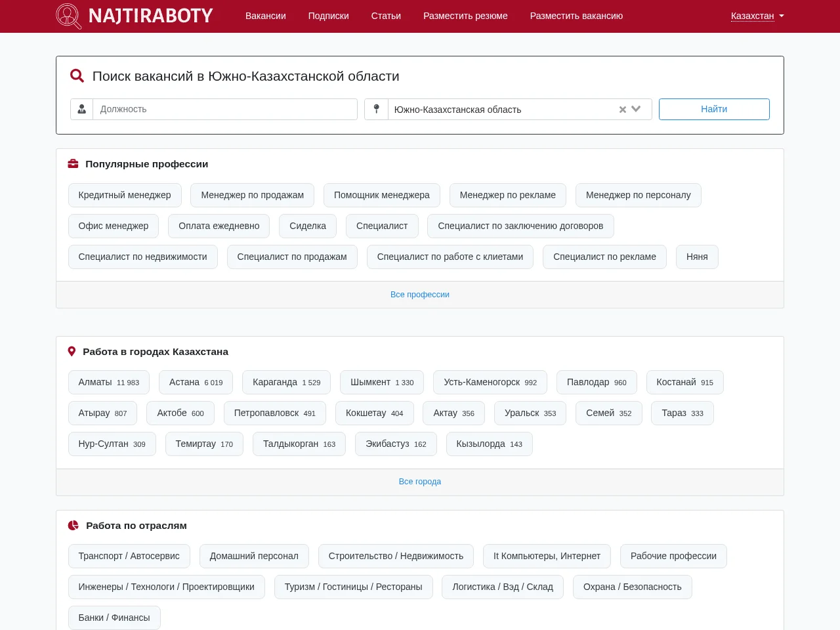
Task: Select the Семей city tag
Action: [x=609, y=413]
